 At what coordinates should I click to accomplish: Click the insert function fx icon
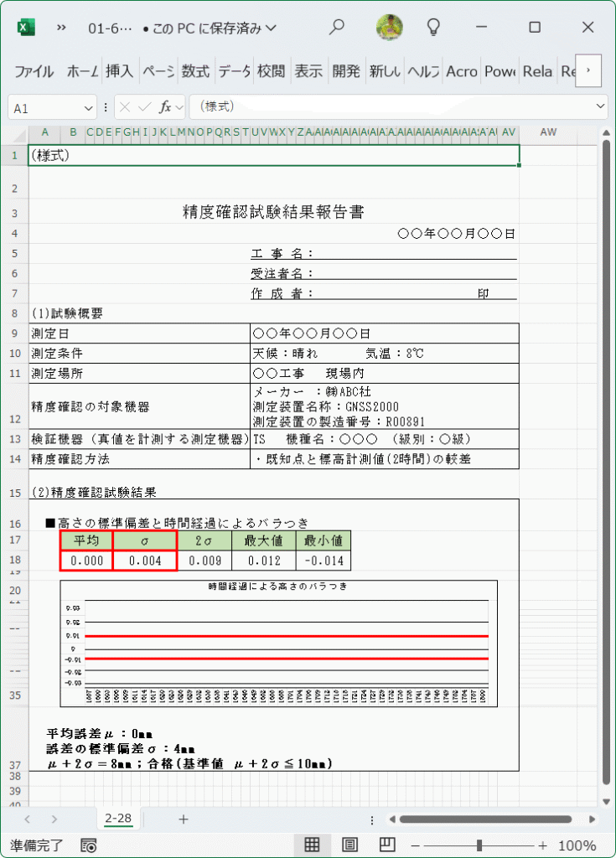tap(165, 107)
